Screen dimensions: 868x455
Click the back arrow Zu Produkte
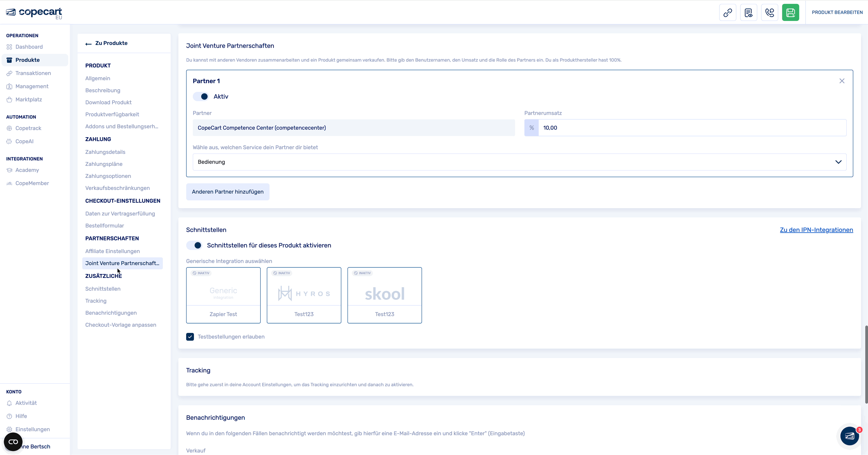coord(106,43)
